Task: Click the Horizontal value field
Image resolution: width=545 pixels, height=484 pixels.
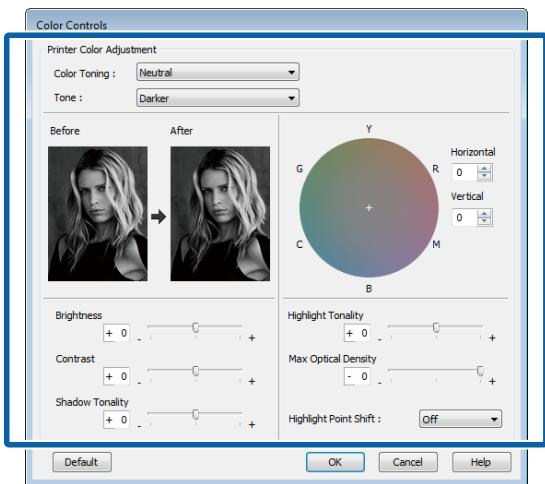Action: coord(465,172)
